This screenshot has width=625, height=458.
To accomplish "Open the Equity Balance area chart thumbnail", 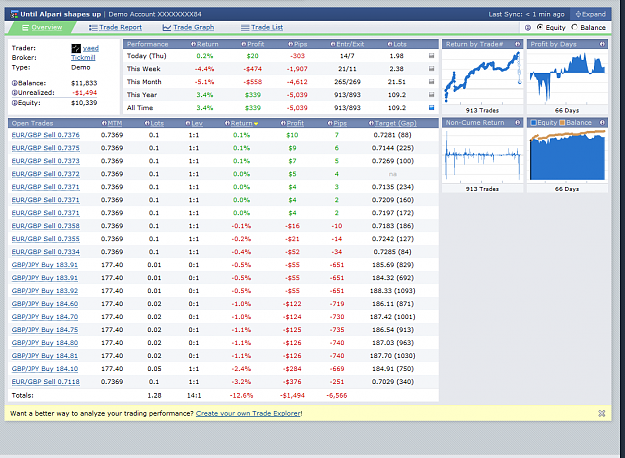I will coord(567,156).
